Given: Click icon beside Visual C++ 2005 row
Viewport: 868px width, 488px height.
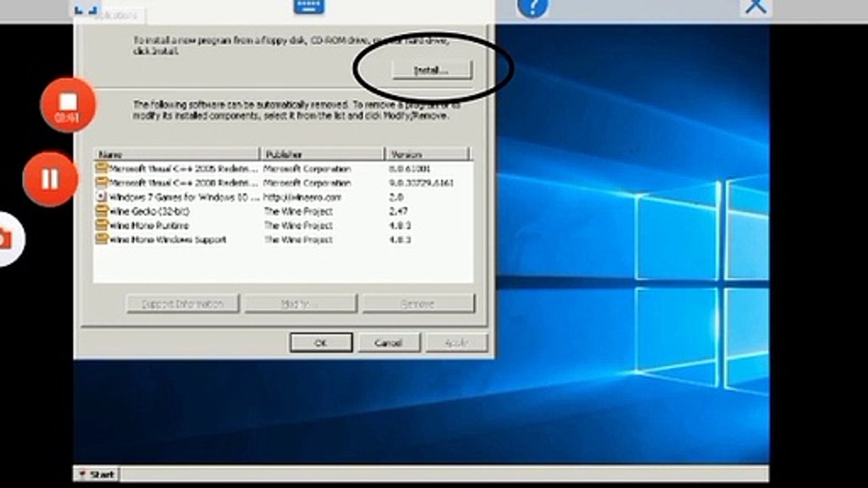Looking at the screenshot, I should (102, 168).
